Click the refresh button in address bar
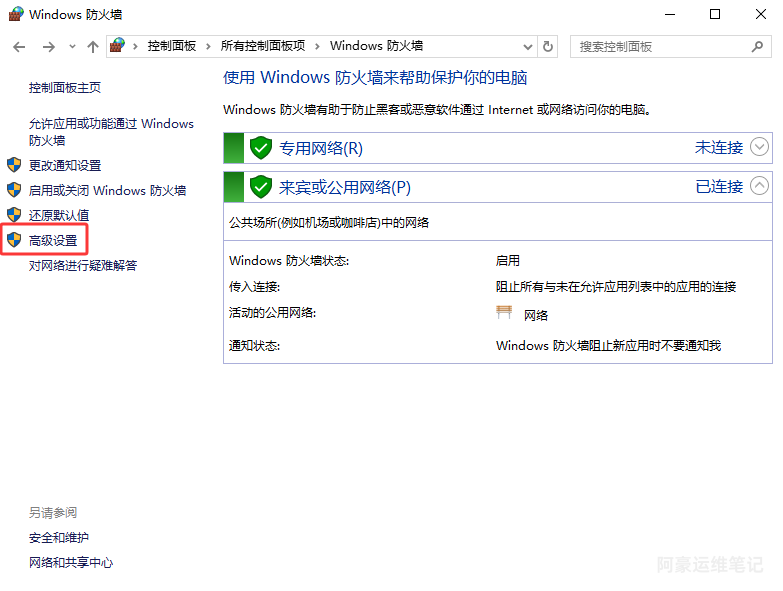Image resolution: width=783 pixels, height=591 pixels. coord(547,46)
